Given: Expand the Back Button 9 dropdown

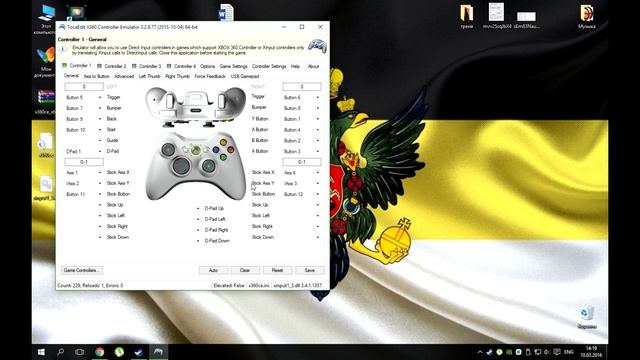Looking at the screenshot, I should 100,119.
